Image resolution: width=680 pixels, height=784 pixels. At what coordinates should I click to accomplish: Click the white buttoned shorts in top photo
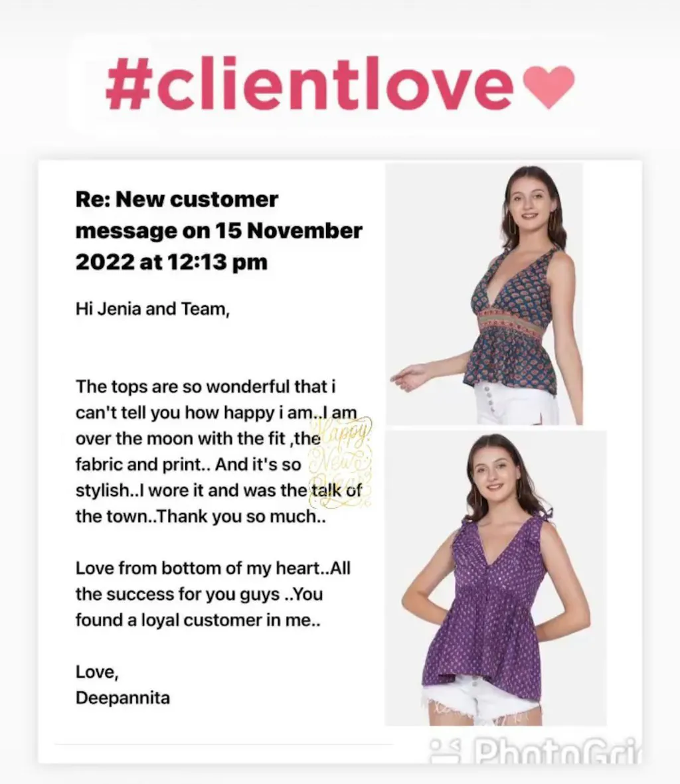click(515, 403)
